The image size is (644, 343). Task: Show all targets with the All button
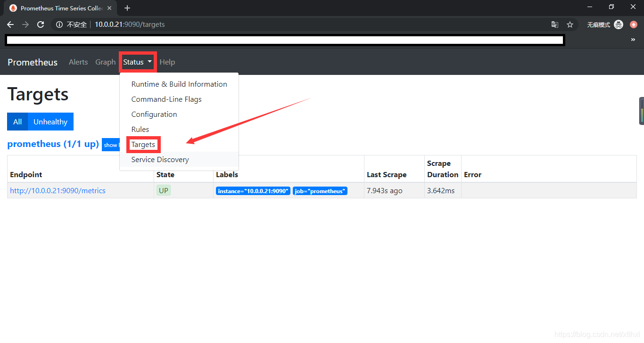(17, 122)
